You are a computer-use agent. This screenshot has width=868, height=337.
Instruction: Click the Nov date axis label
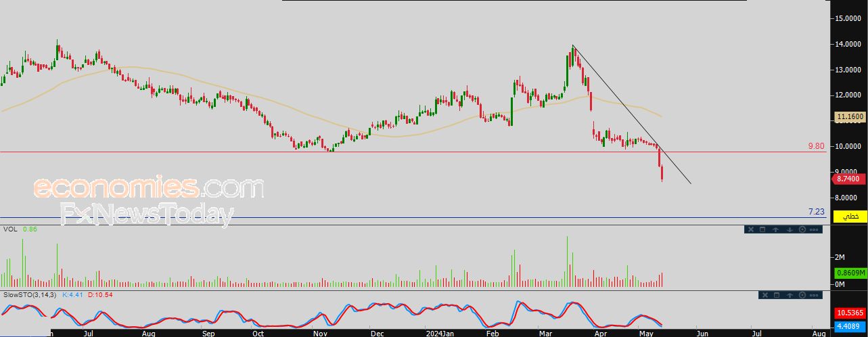pyautogui.click(x=321, y=334)
